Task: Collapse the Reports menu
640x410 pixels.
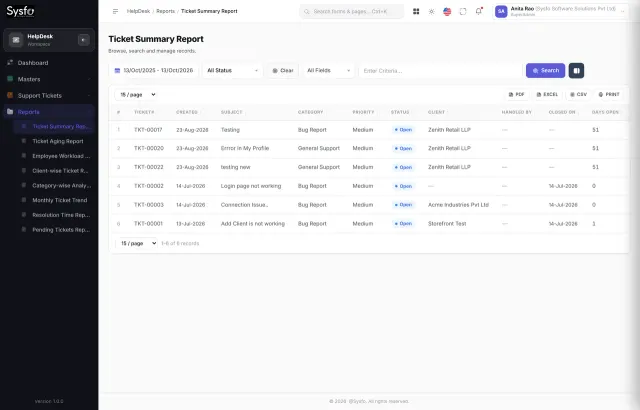Action: point(49,112)
